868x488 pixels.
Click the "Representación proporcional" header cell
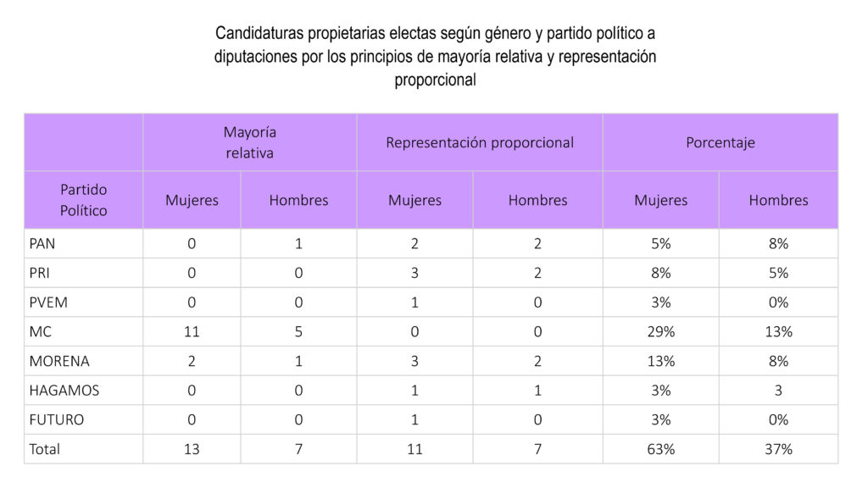click(x=479, y=142)
